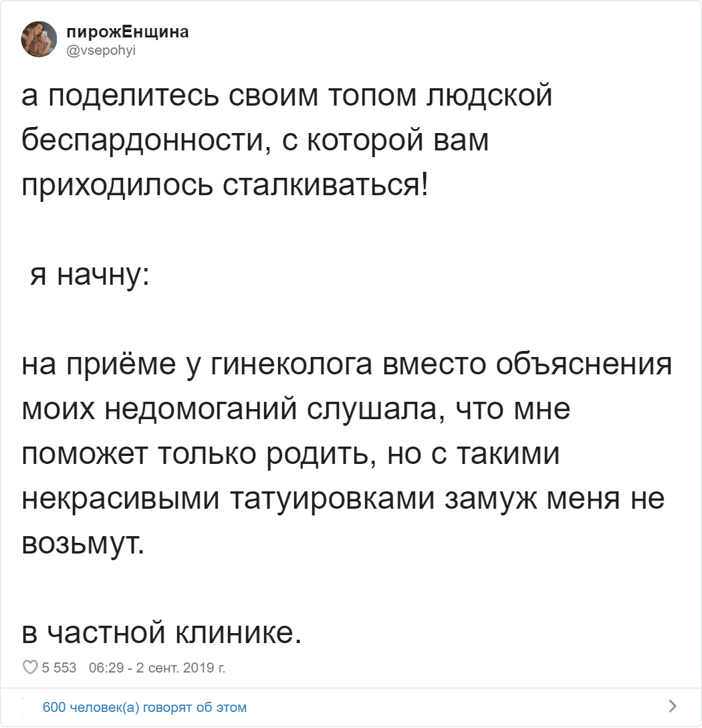This screenshot has width=702, height=728.
Task: Click the word "возьмут." in the tweet
Action: tap(83, 543)
